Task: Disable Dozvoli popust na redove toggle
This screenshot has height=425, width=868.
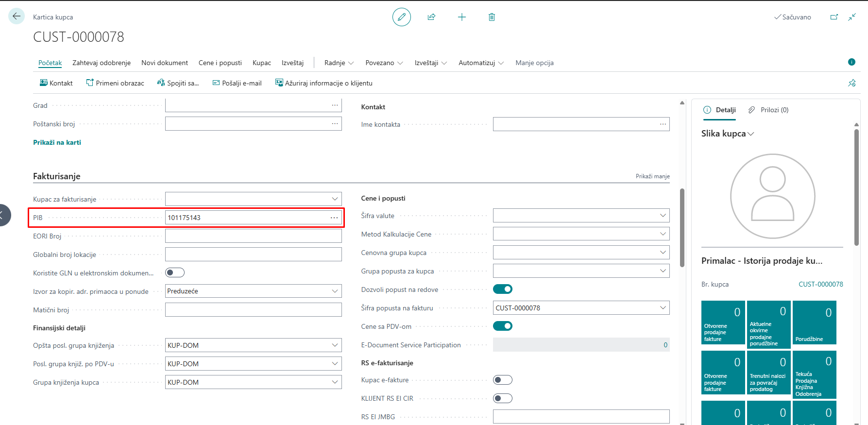Action: coord(502,289)
